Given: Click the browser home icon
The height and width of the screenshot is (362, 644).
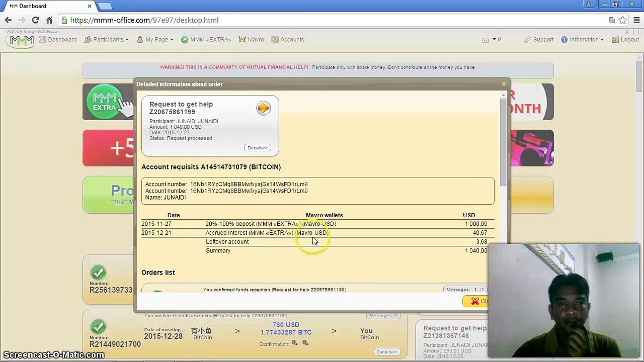Looking at the screenshot, I should [x=49, y=20].
